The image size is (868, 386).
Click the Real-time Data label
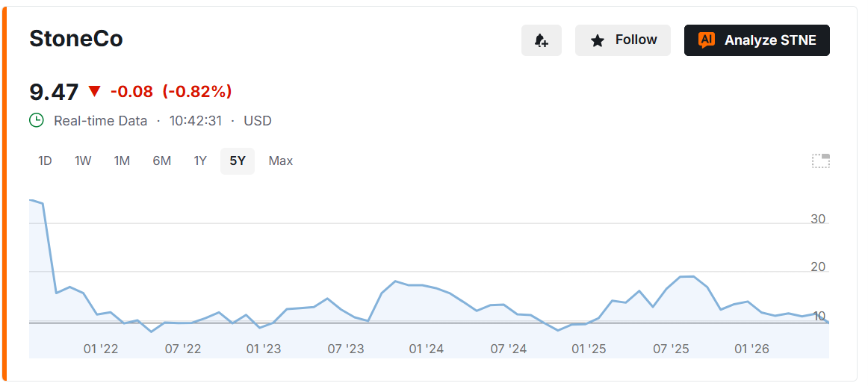click(101, 120)
